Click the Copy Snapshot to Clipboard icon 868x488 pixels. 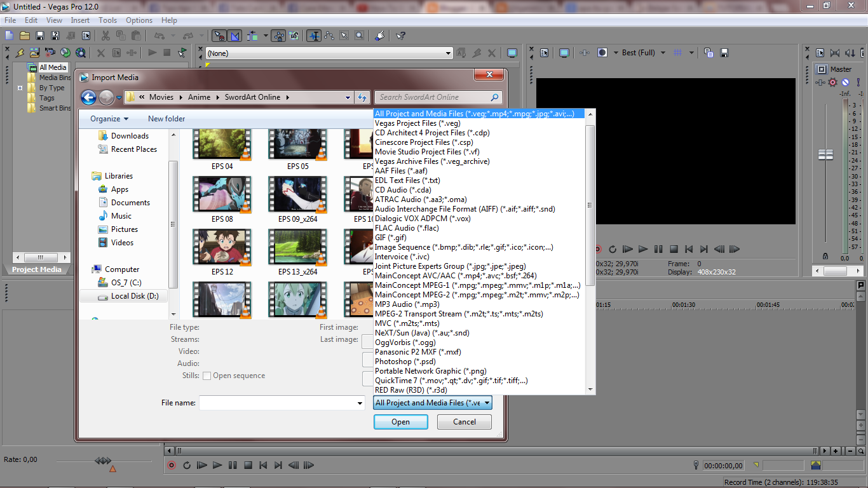coord(709,53)
